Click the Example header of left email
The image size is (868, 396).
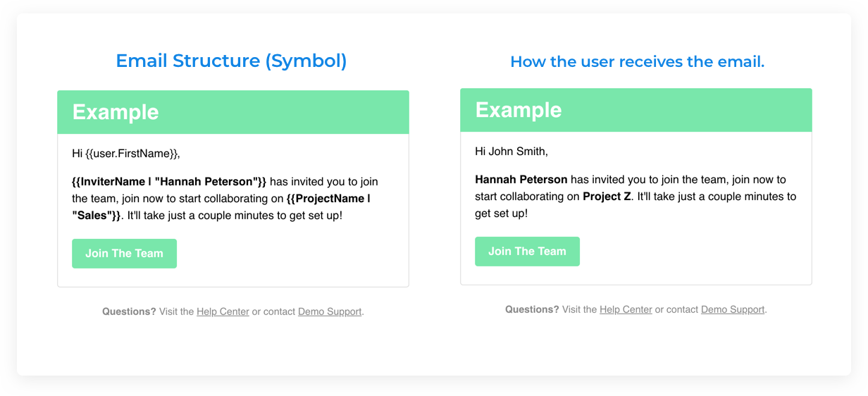coord(233,112)
